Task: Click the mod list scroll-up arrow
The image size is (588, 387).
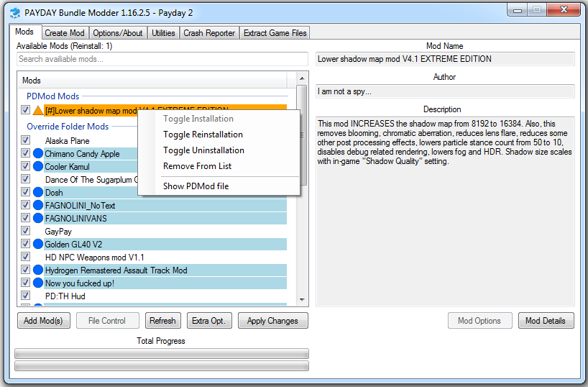Action: click(302, 78)
